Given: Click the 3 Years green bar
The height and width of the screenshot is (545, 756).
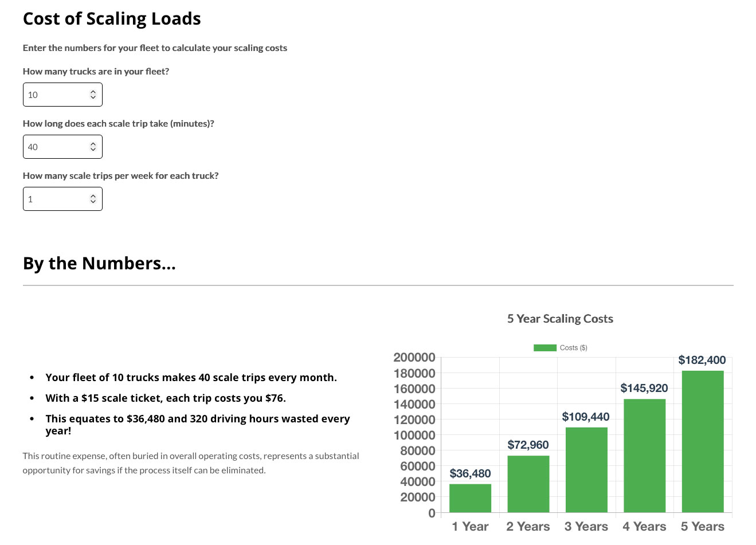Looking at the screenshot, I should point(586,470).
